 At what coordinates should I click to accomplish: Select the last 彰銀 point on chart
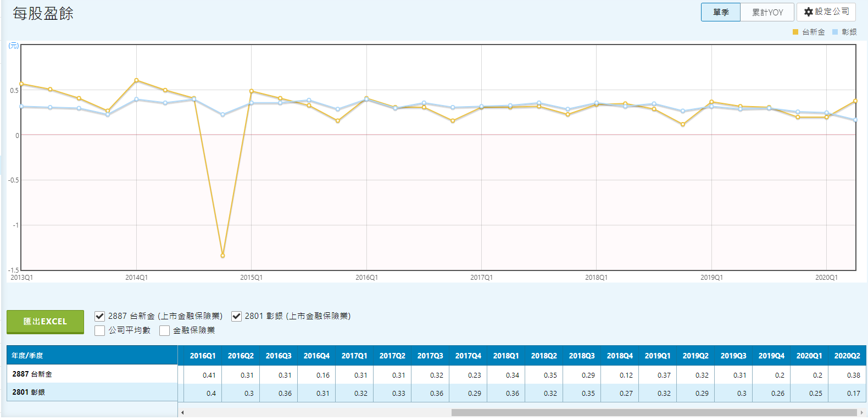point(855,120)
